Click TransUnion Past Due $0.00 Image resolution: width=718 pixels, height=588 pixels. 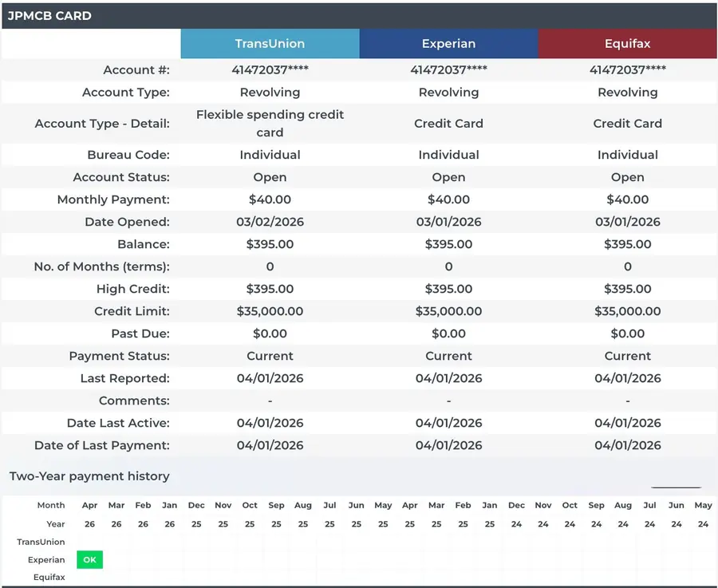coord(270,333)
